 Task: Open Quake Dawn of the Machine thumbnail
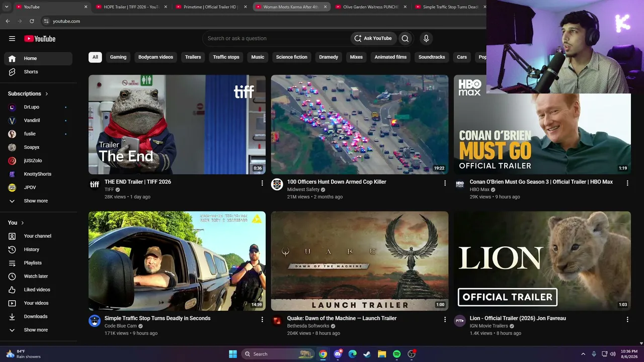pyautogui.click(x=360, y=261)
